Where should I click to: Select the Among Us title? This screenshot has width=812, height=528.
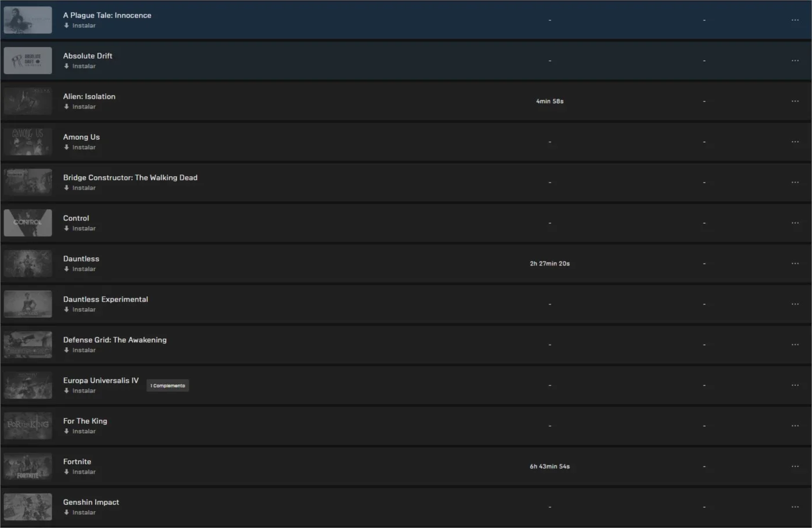pos(81,137)
